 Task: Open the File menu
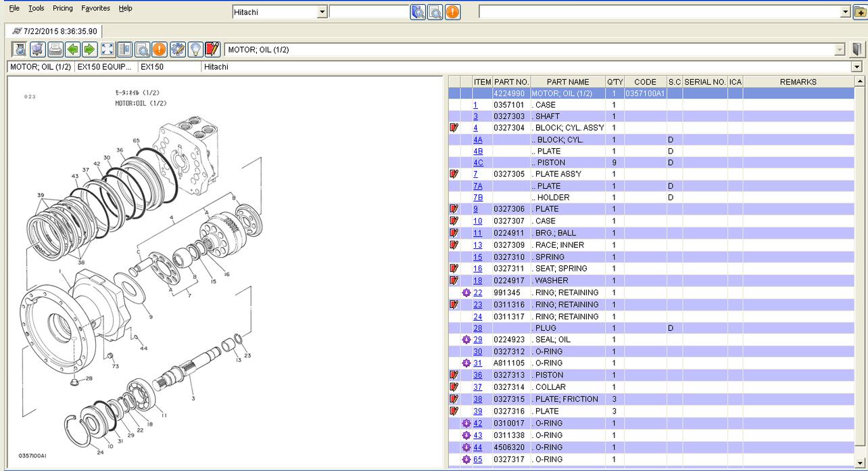point(14,8)
